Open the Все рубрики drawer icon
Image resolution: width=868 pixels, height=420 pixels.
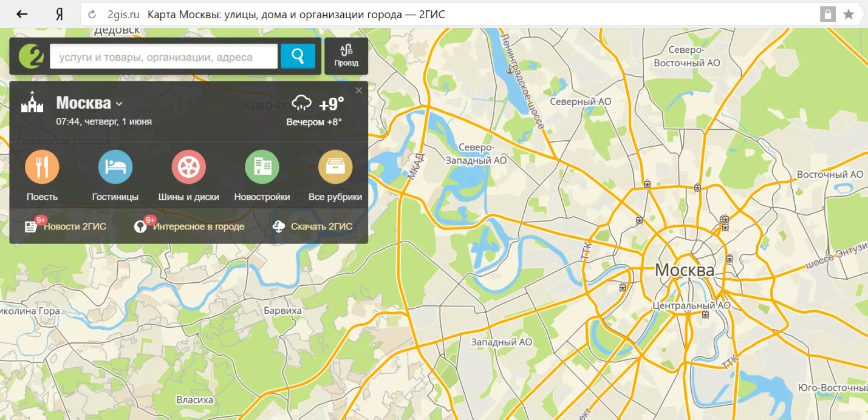tap(335, 167)
